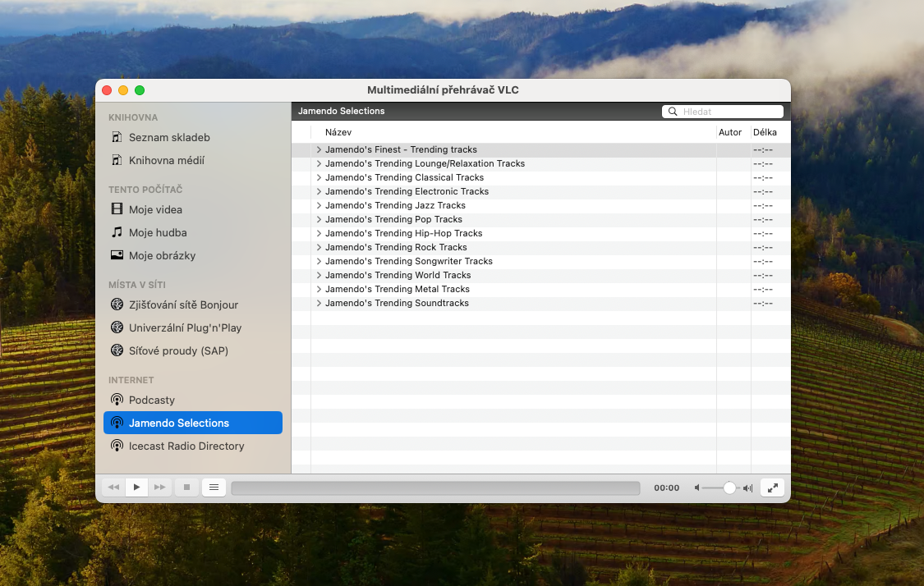This screenshot has height=586, width=924.
Task: Set maximum volume with loud speaker icon
Action: click(x=747, y=488)
